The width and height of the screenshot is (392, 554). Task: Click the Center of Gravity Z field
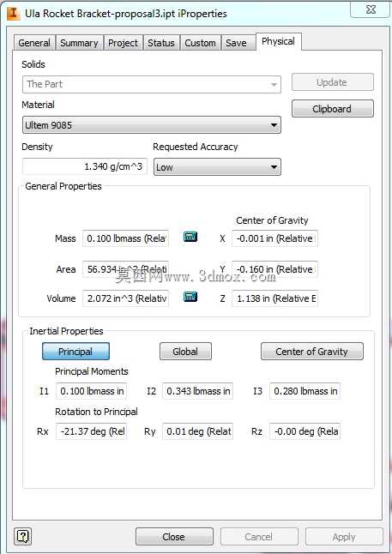click(x=274, y=298)
